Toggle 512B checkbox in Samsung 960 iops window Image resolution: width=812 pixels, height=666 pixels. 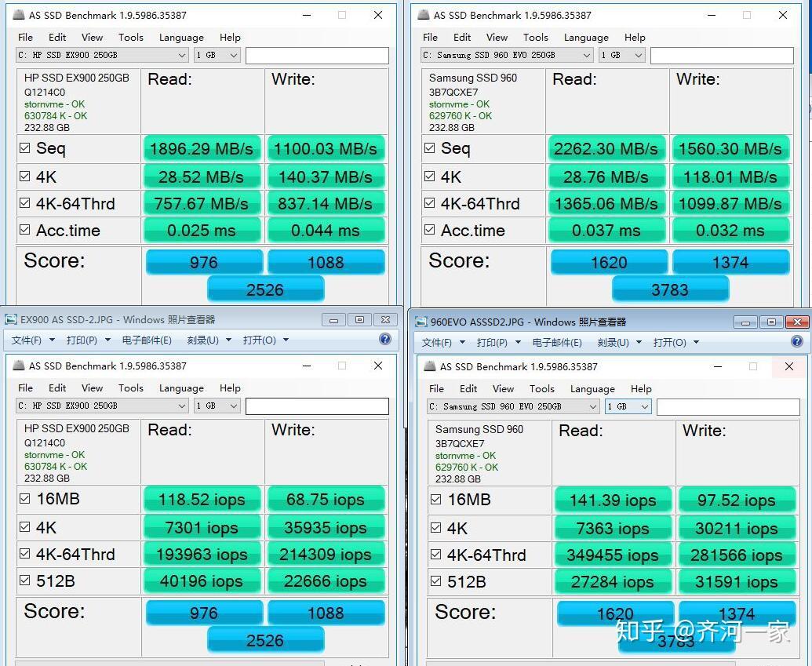pyautogui.click(x=435, y=581)
